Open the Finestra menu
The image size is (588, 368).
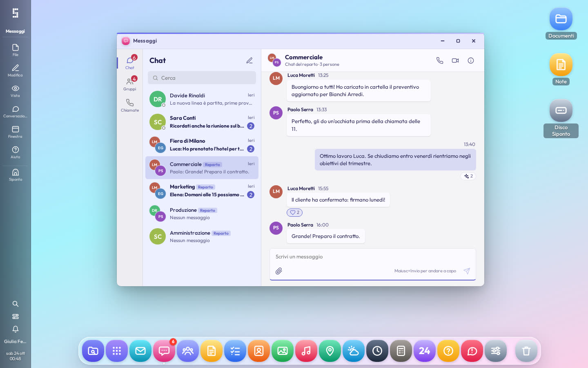click(x=16, y=132)
